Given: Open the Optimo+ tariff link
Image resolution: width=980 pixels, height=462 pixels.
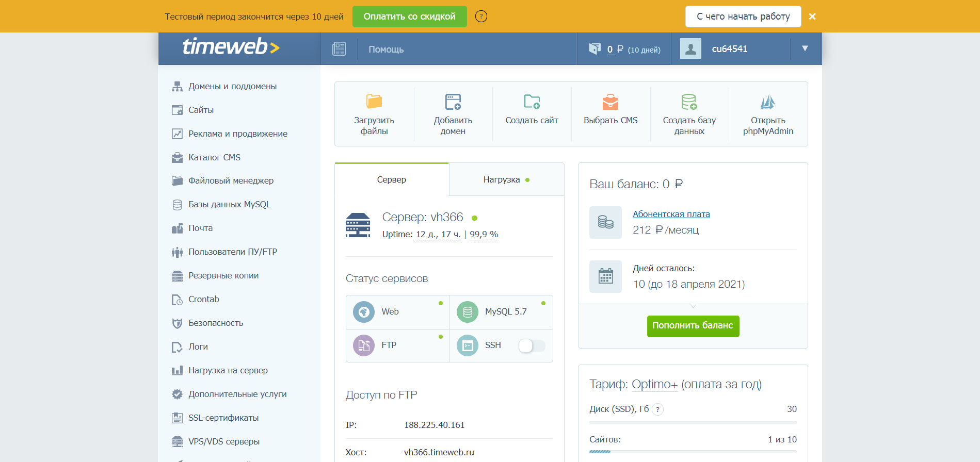Looking at the screenshot, I should (x=654, y=384).
